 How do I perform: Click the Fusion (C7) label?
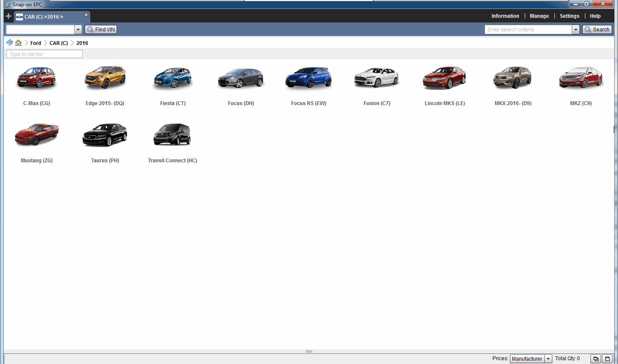[377, 103]
